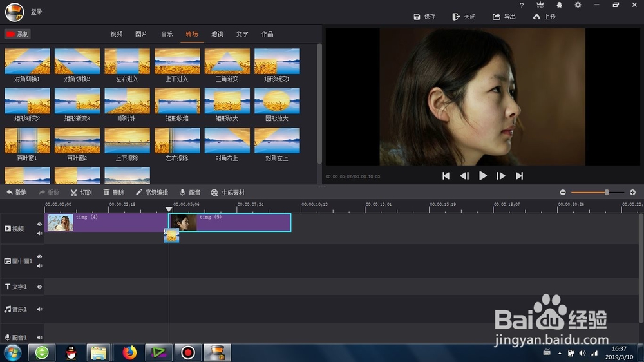The height and width of the screenshot is (362, 644).
Task: Click the 切割 cut scissors tool
Action: pos(81,193)
